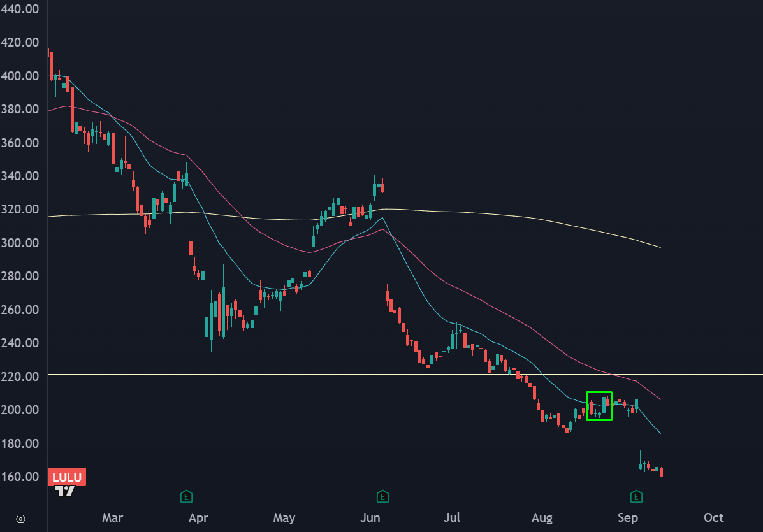Click the 360.00 price axis label
Screen dimensions: 763x532
pyautogui.click(x=20, y=143)
